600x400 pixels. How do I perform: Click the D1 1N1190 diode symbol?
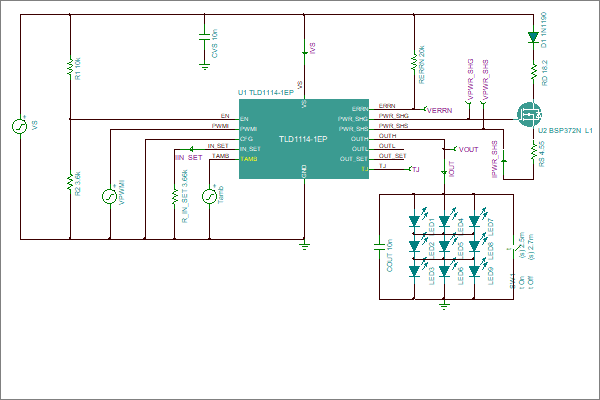[533, 38]
